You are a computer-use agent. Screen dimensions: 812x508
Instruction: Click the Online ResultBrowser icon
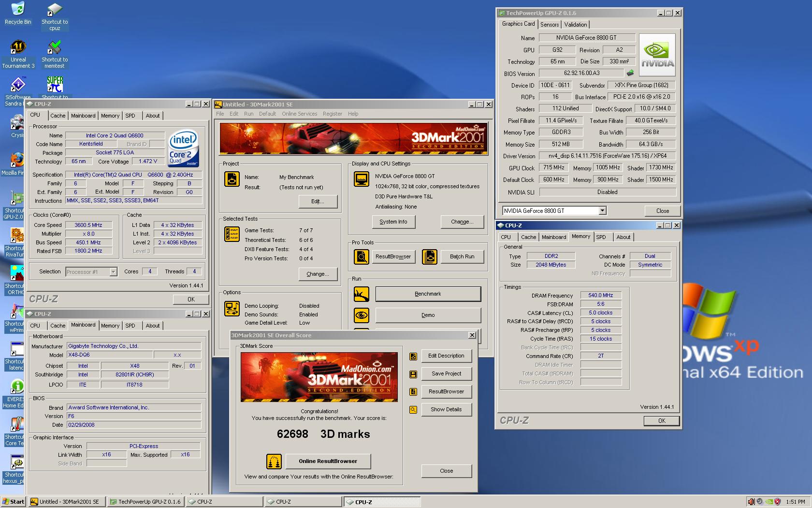pyautogui.click(x=274, y=462)
